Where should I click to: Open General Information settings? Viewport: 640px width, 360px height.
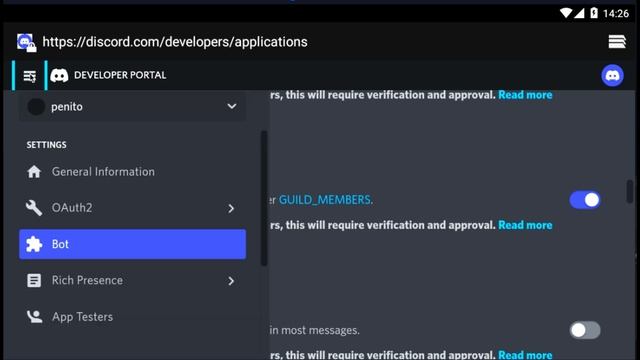coord(132,172)
